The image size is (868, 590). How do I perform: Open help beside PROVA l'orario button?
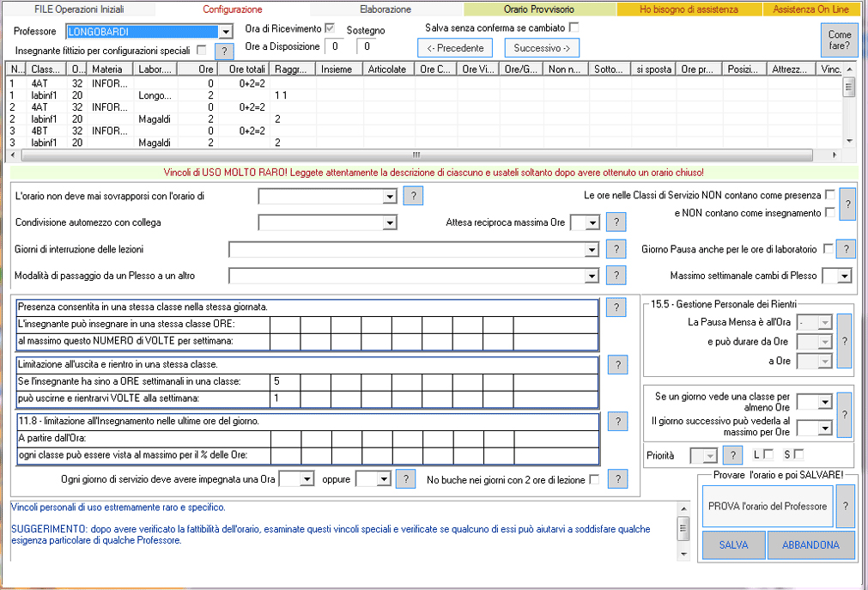846,507
